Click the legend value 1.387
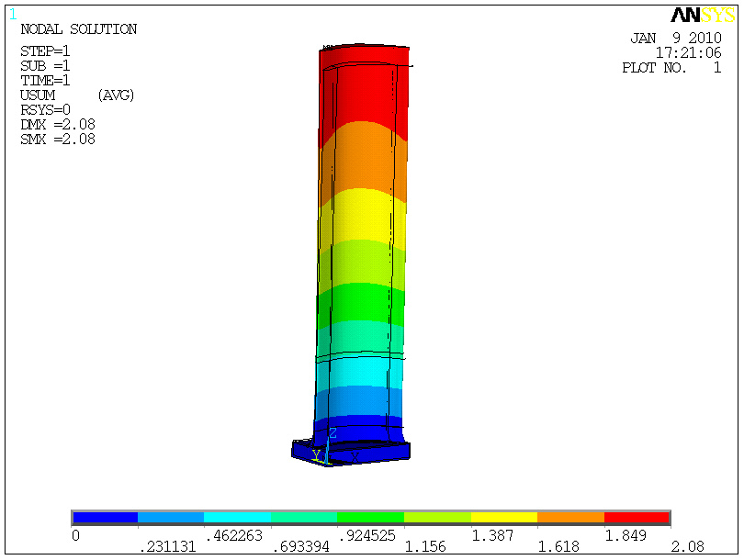This screenshot has width=744, height=560. click(492, 536)
